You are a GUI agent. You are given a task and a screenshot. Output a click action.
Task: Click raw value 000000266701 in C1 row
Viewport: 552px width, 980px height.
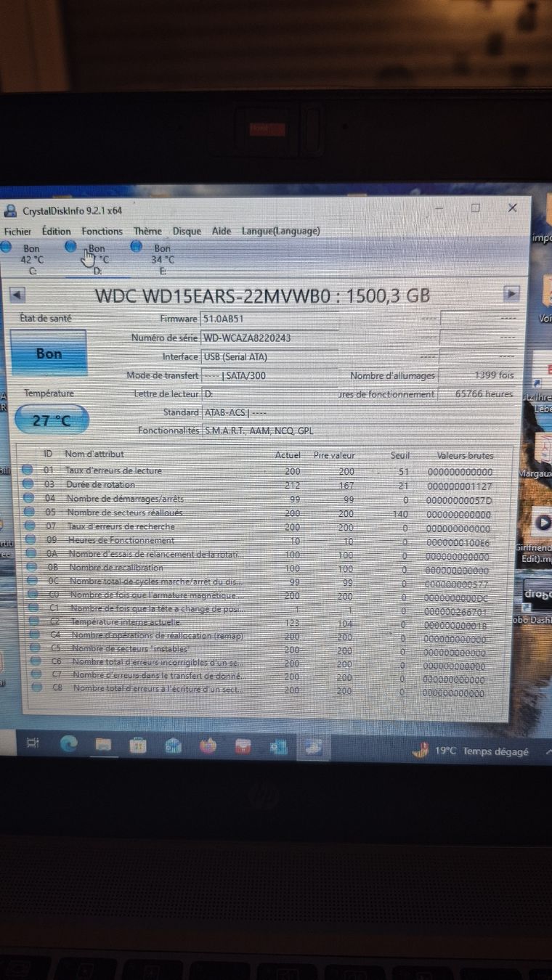pyautogui.click(x=456, y=611)
